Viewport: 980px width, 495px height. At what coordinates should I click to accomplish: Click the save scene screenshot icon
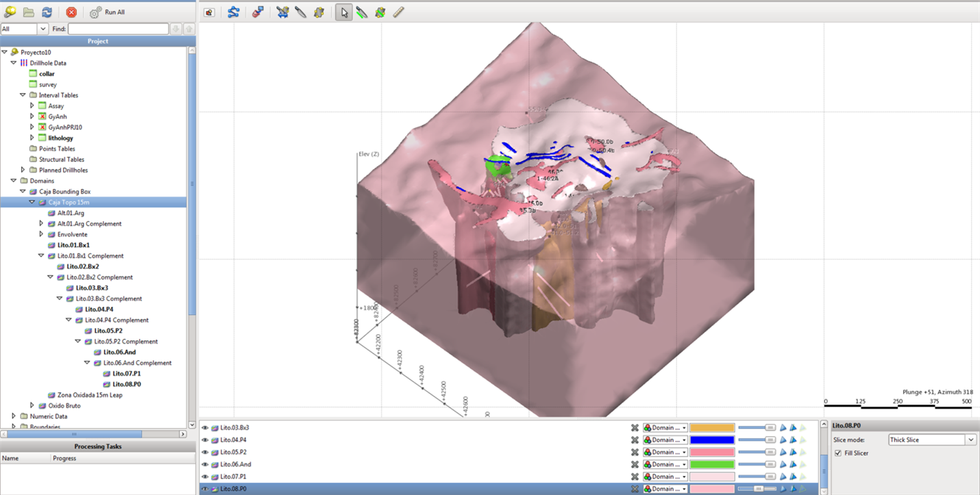pyautogui.click(x=209, y=12)
